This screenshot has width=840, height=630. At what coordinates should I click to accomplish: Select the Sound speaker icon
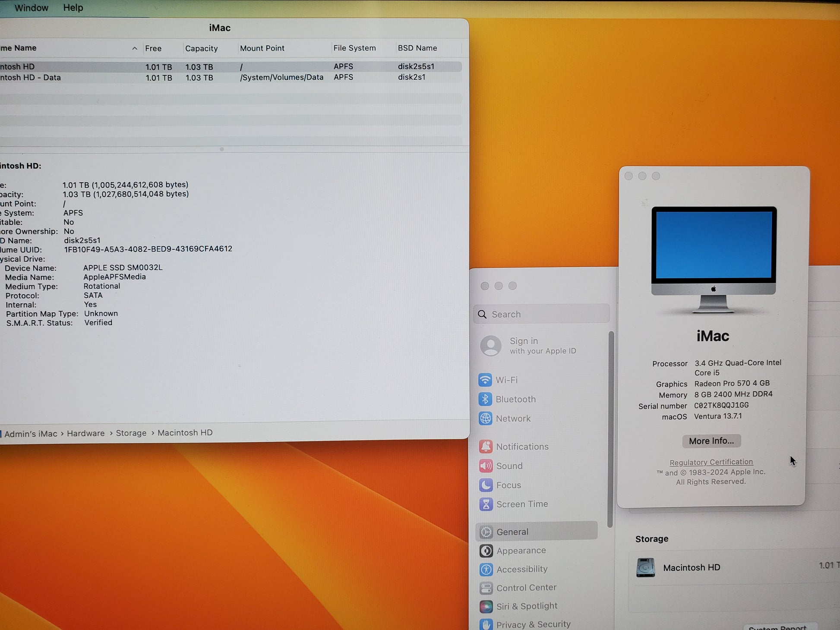pos(486,466)
